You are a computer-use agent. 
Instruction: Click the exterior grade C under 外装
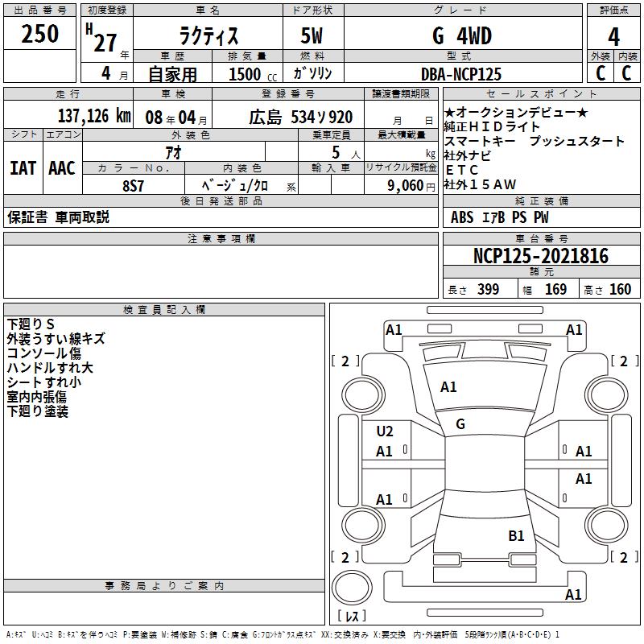click(601, 73)
